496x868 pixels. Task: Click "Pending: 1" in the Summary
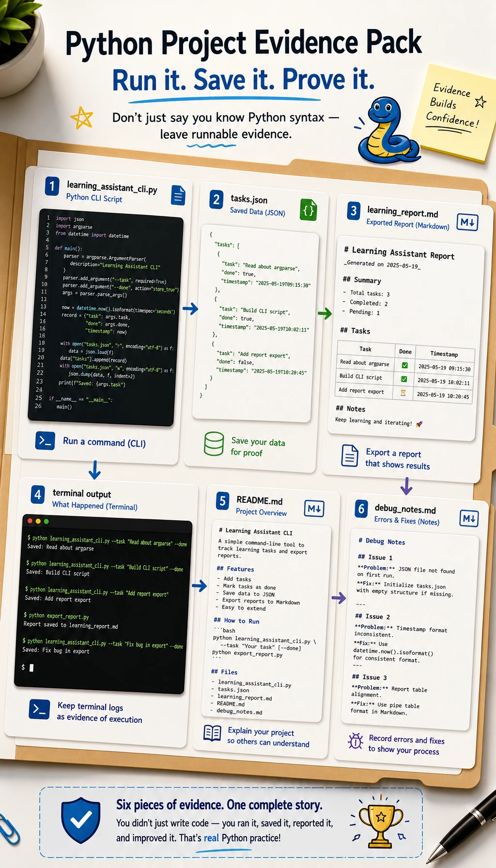[x=364, y=312]
